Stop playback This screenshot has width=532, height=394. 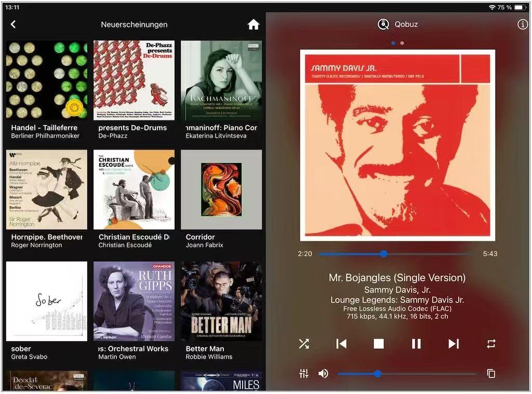pyautogui.click(x=379, y=344)
